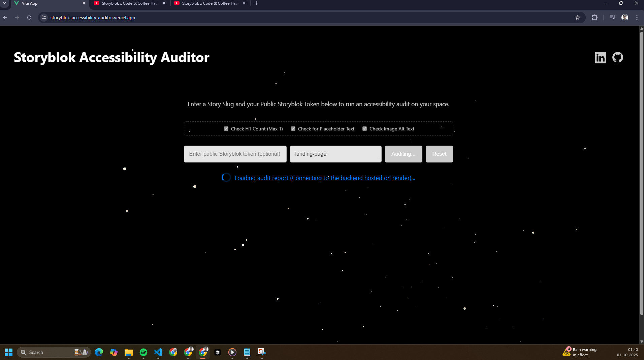Open the Chrome profile avatar
644x360 pixels.
[625, 18]
